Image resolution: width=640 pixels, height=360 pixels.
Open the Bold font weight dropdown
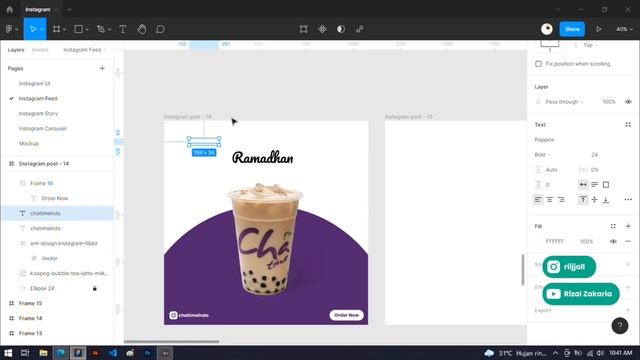pyautogui.click(x=542, y=155)
